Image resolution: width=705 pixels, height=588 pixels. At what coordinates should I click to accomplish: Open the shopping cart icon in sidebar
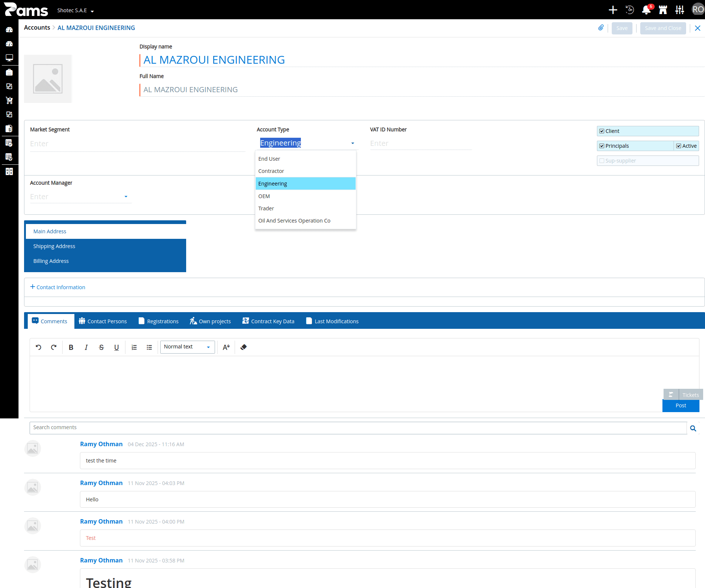pos(9,100)
